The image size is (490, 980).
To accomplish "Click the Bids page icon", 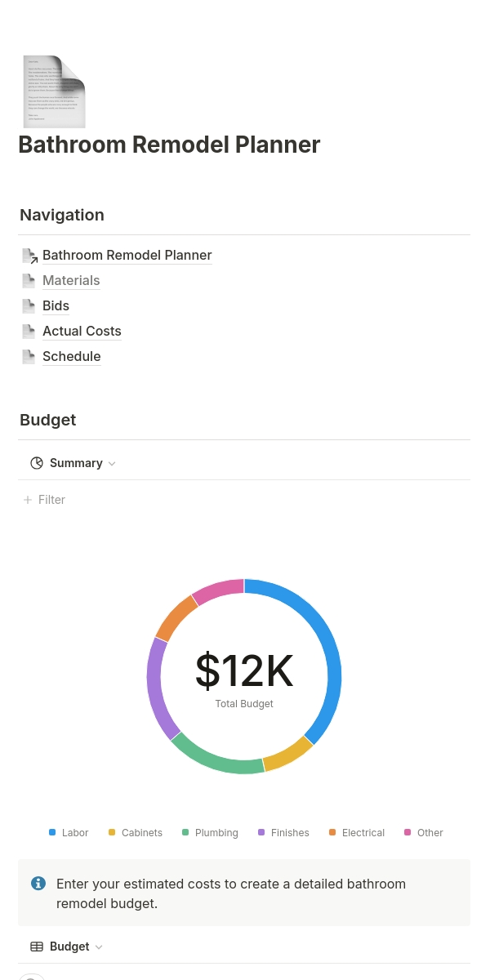I will pyautogui.click(x=29, y=306).
